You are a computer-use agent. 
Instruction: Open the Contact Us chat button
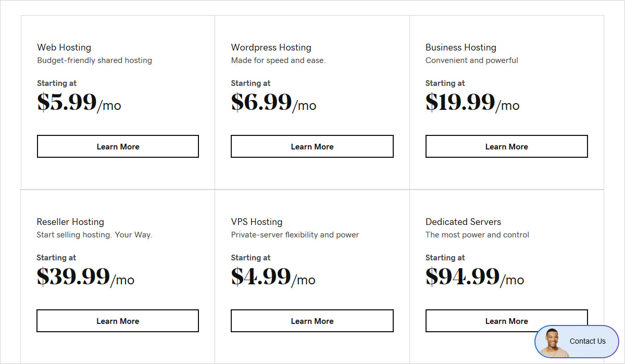click(587, 341)
